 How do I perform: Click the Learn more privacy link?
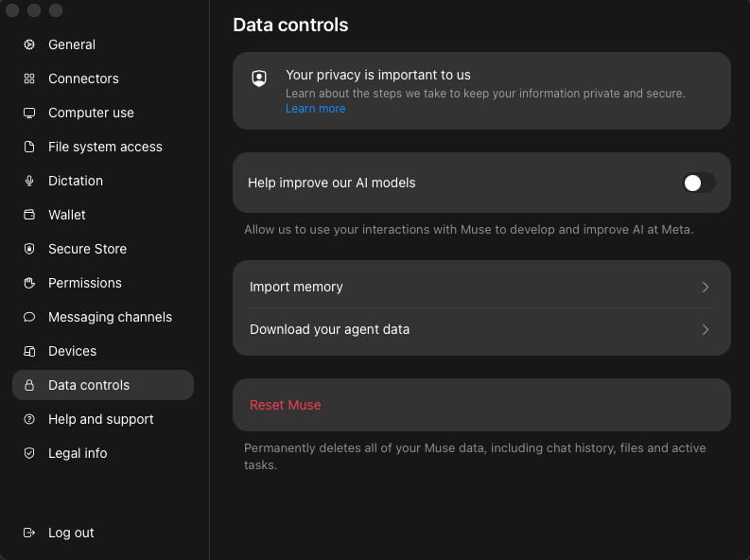pyautogui.click(x=315, y=109)
